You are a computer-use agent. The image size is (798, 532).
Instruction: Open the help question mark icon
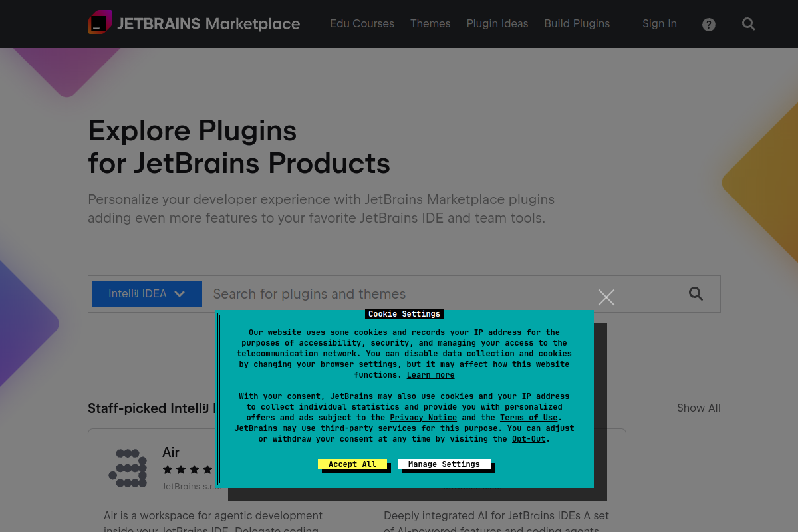(709, 25)
